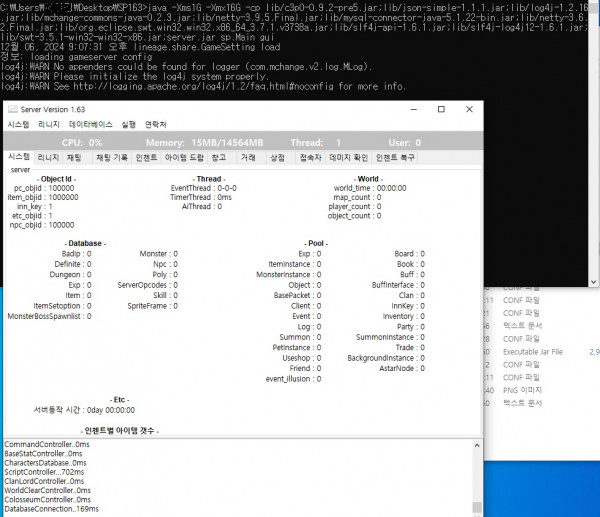Open the 리니지 menu in menu bar
The width and height of the screenshot is (600, 517).
[x=49, y=124]
